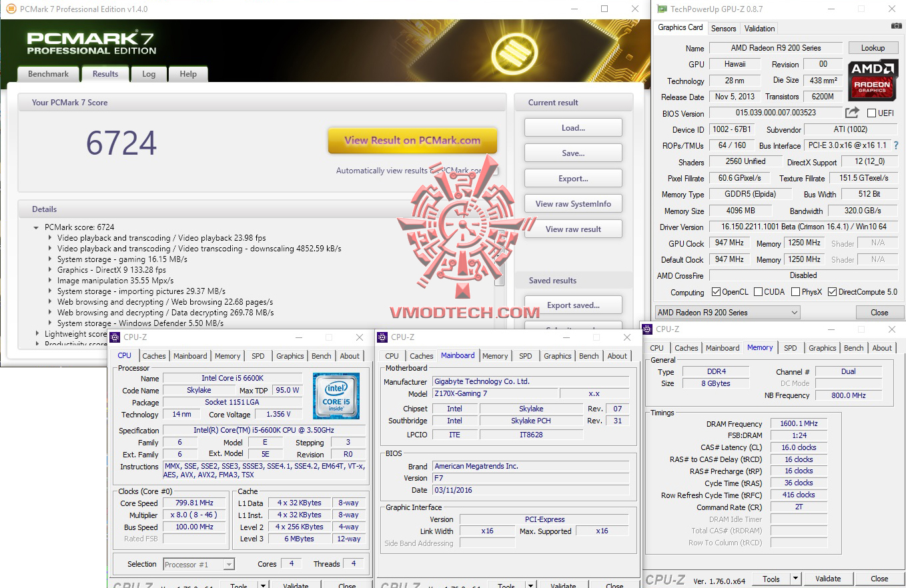Viewport: 906px width, 588px height.
Task: Toggle the UEFI checkbox in GPU-Z
Action: click(871, 113)
